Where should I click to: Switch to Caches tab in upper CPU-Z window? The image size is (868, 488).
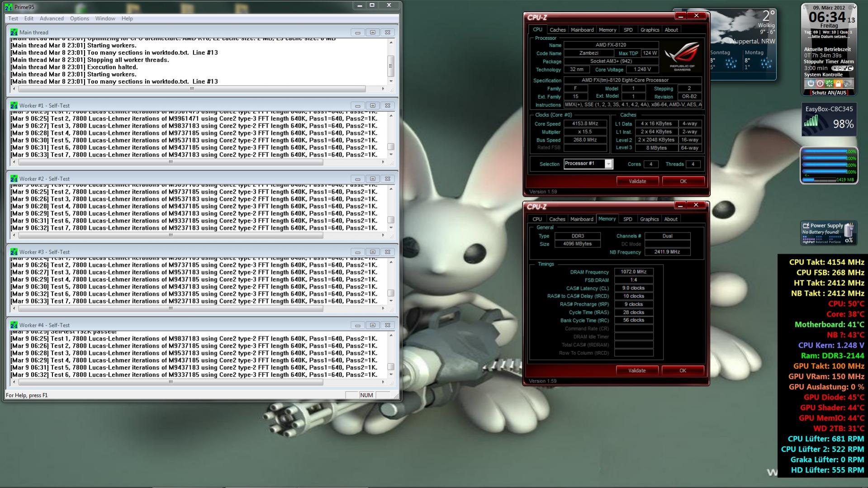pyautogui.click(x=558, y=30)
